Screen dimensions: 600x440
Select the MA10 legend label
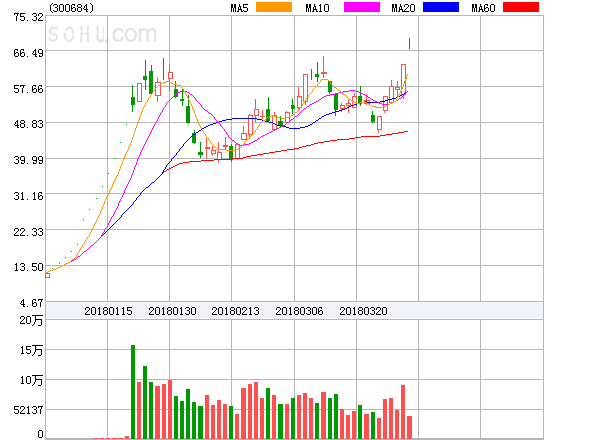[318, 8]
